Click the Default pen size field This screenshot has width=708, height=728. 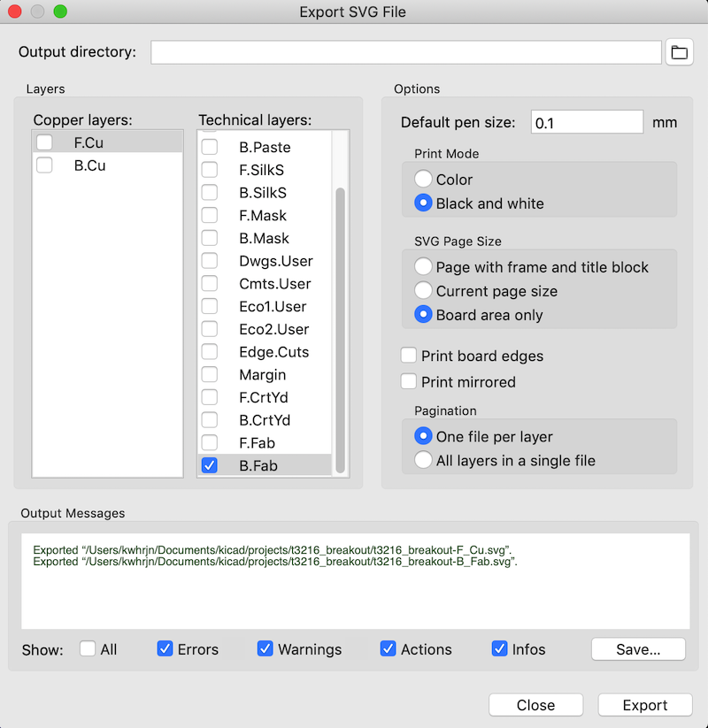pyautogui.click(x=588, y=122)
